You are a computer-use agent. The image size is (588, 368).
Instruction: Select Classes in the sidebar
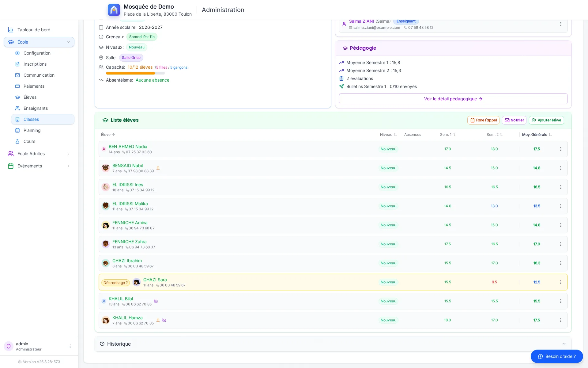click(x=43, y=119)
